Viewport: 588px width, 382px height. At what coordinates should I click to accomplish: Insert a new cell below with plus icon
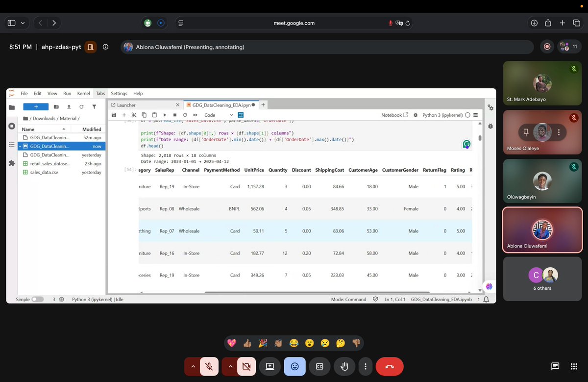[x=124, y=115]
